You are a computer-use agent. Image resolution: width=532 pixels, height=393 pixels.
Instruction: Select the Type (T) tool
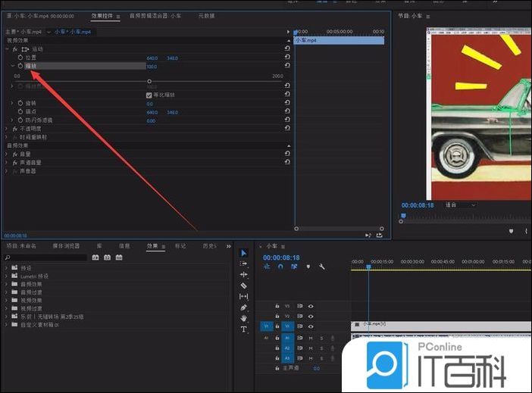(x=243, y=329)
